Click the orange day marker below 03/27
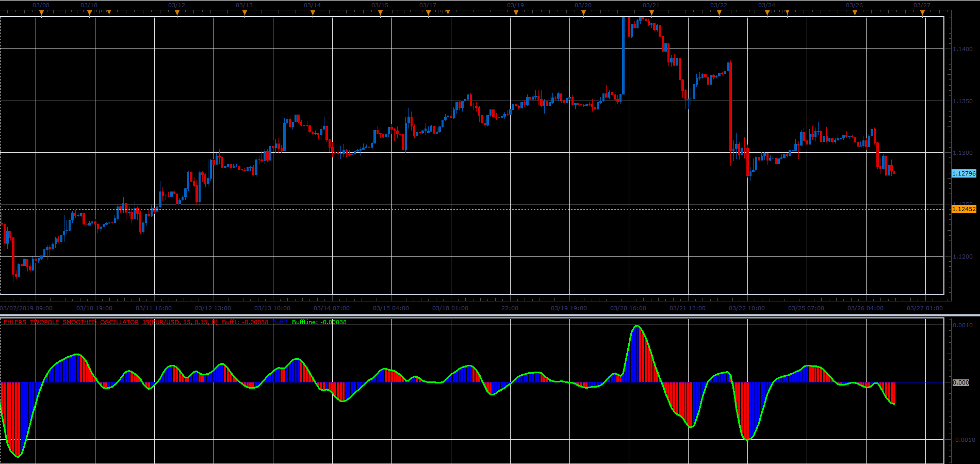This screenshot has height=464, width=980. (922, 13)
